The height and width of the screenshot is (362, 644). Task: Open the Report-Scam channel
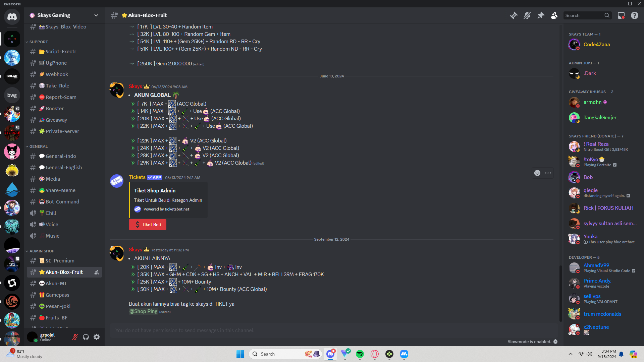click(x=64, y=97)
